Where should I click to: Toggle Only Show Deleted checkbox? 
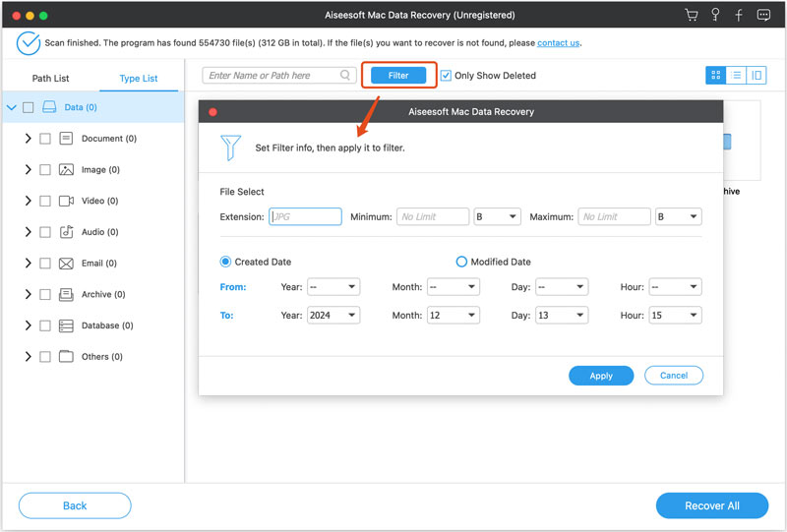(447, 76)
